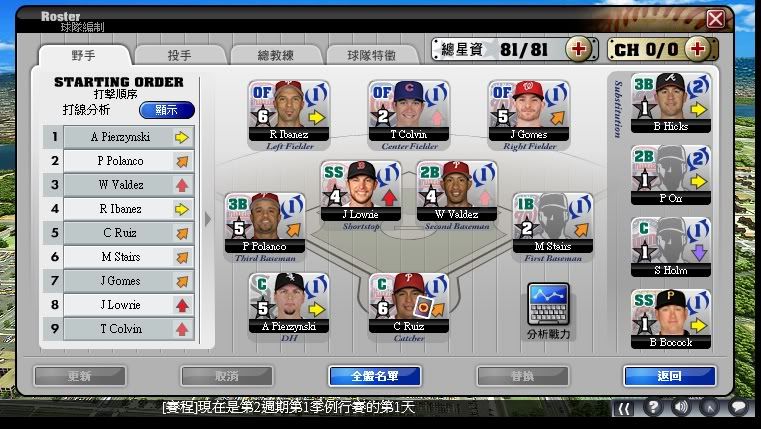This screenshot has width=761, height=429.
Task: Click the 取消 cancel button
Action: (x=227, y=376)
